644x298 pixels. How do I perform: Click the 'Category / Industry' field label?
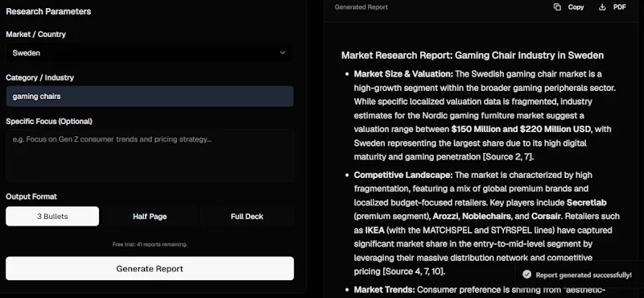[x=39, y=77]
